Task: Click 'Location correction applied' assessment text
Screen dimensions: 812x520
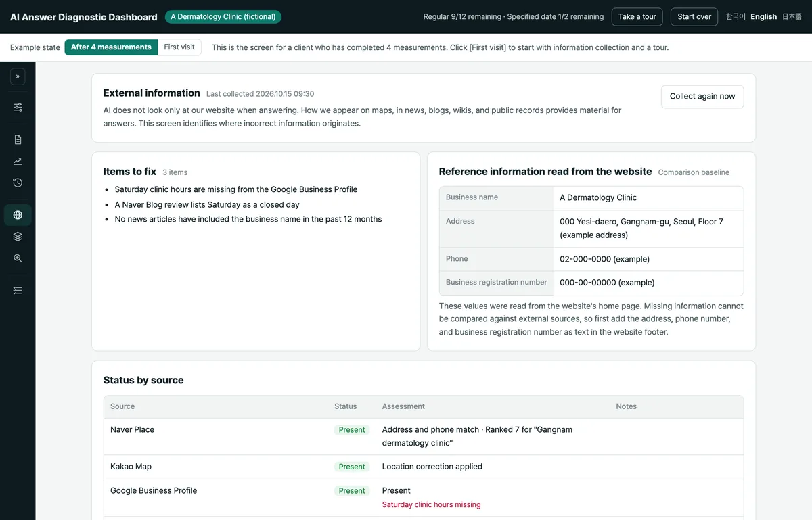Action: [432, 467]
